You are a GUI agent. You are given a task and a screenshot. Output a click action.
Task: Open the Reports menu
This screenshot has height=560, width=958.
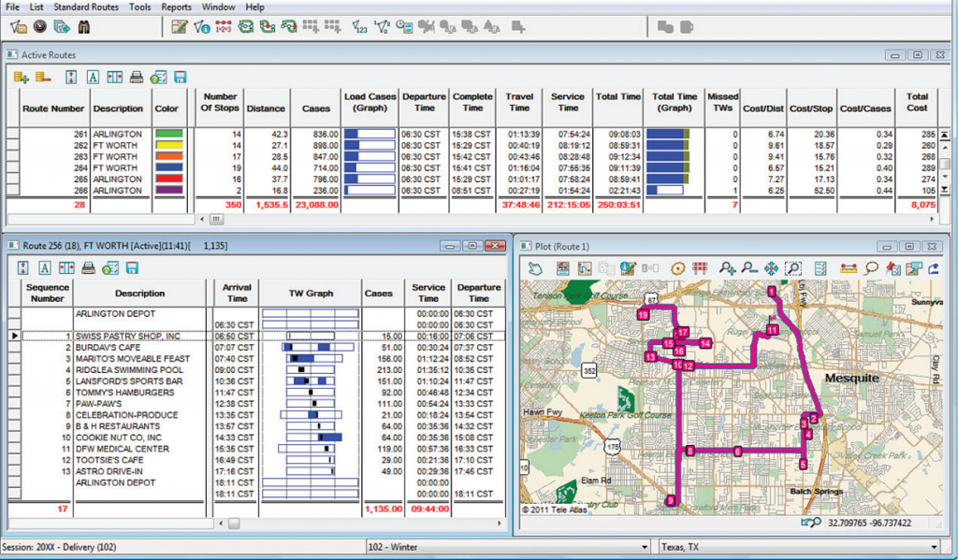[x=176, y=7]
